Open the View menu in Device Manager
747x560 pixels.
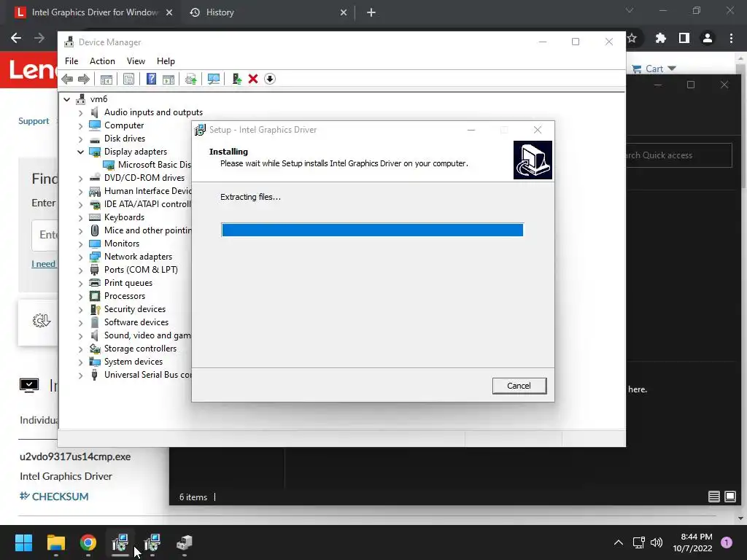click(136, 61)
